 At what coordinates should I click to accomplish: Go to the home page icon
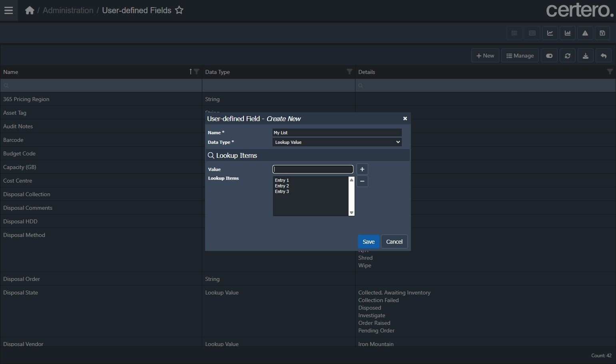pos(30,10)
